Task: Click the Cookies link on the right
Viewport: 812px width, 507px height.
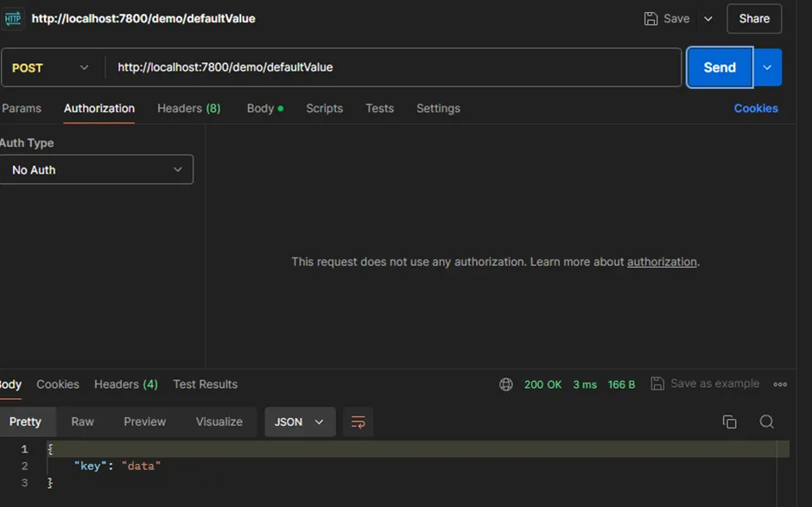Action: point(756,108)
